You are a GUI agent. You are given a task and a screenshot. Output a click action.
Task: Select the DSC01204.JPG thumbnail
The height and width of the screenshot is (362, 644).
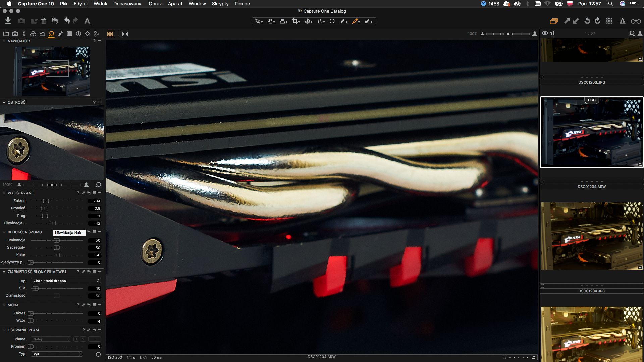pyautogui.click(x=591, y=236)
